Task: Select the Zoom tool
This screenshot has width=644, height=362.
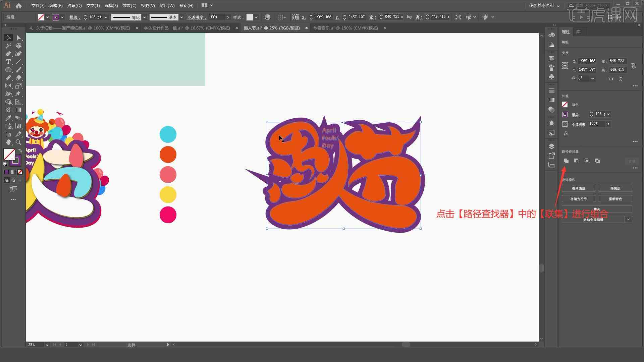Action: coord(19,142)
